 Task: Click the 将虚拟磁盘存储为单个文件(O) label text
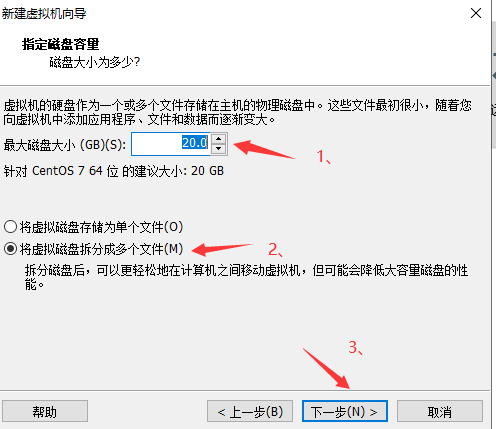pyautogui.click(x=101, y=227)
